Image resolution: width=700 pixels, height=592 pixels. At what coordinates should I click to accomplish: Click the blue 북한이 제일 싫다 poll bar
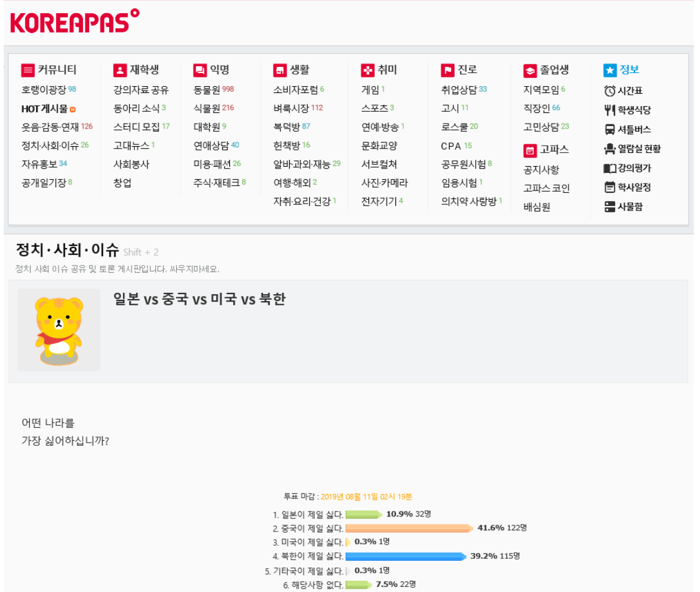pyautogui.click(x=405, y=556)
